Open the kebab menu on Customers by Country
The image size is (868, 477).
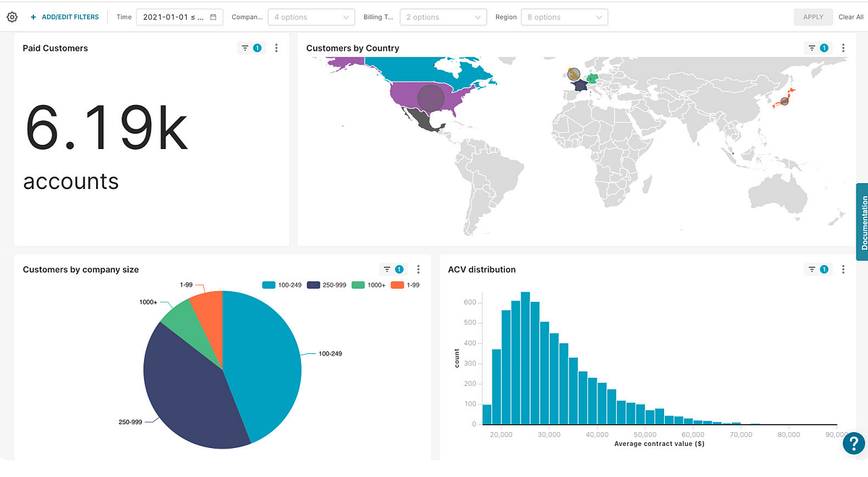point(843,48)
